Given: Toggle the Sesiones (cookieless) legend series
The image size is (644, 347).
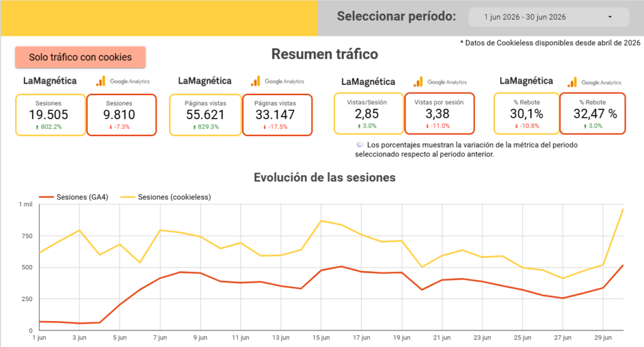Looking at the screenshot, I should point(166,197).
